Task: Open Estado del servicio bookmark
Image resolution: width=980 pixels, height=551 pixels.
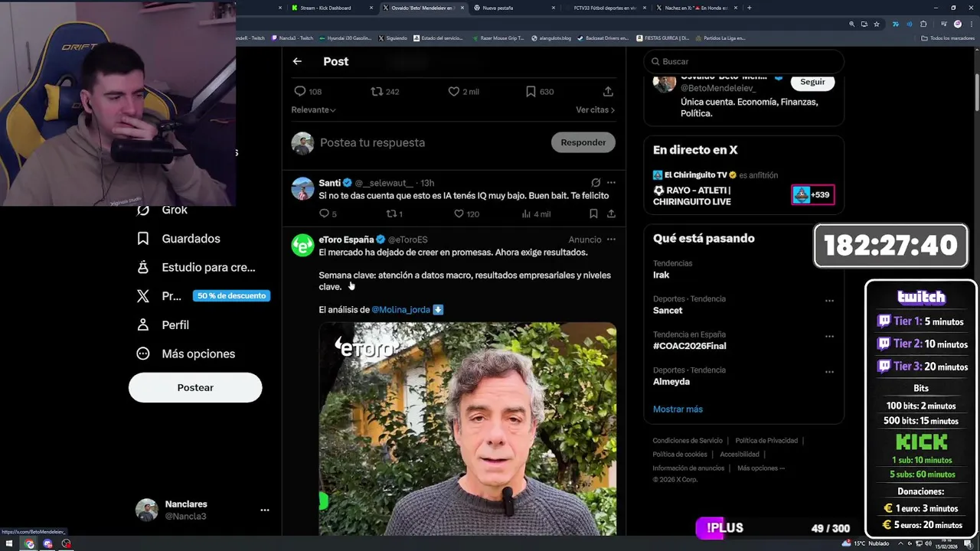Action: (438, 38)
